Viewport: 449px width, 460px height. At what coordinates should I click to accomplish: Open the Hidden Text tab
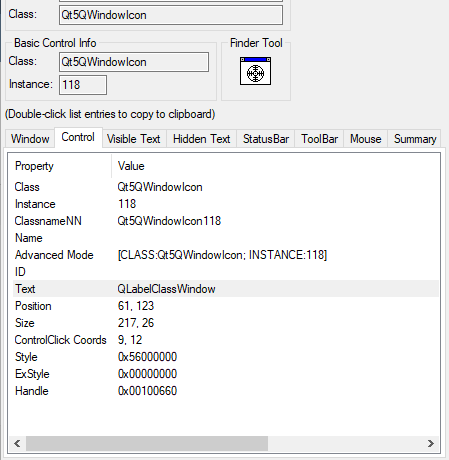[x=201, y=139]
